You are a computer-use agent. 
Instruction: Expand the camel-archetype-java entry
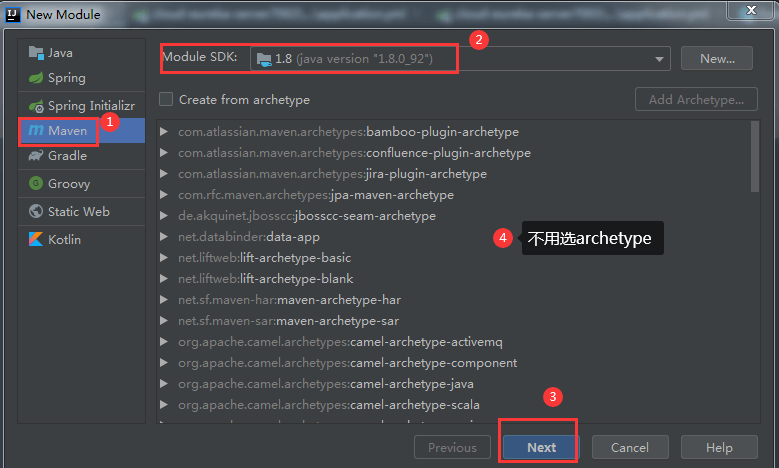[163, 384]
